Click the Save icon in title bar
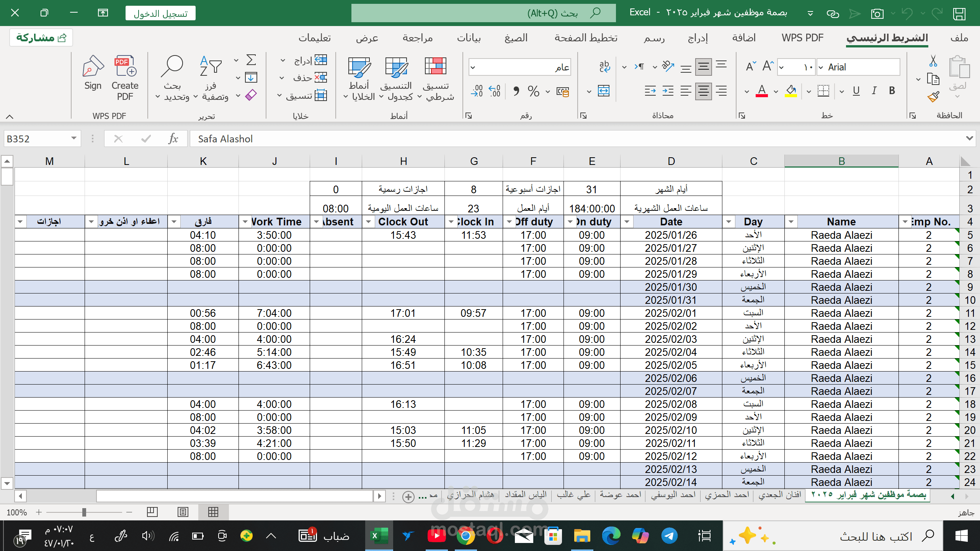The image size is (980, 551). (959, 13)
